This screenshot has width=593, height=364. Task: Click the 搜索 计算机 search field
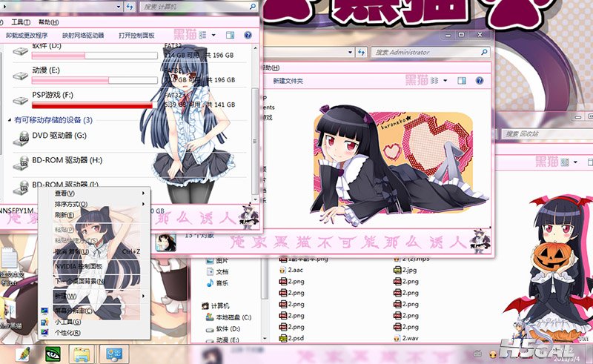[x=199, y=7]
